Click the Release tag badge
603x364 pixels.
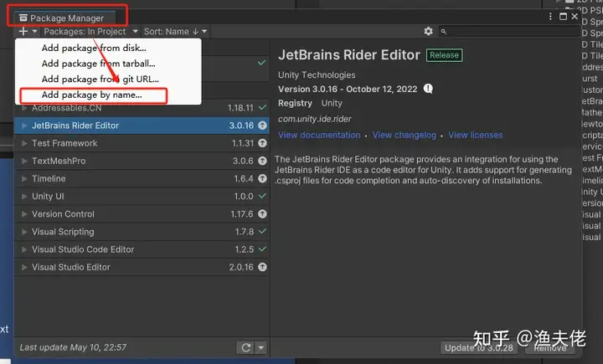[444, 55]
